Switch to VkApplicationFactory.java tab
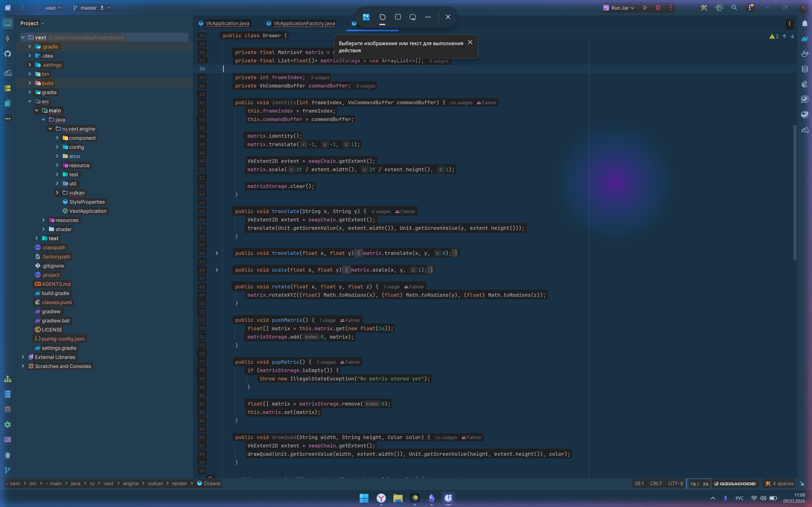 (304, 24)
